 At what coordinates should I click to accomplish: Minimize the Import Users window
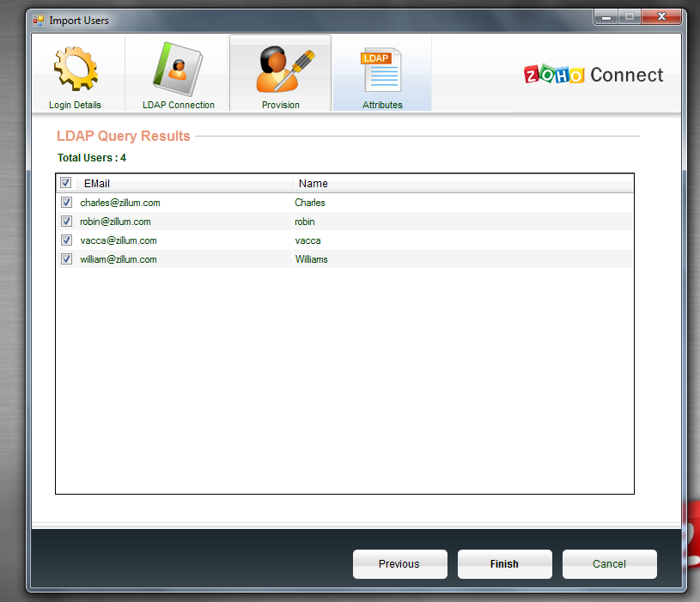coord(606,17)
